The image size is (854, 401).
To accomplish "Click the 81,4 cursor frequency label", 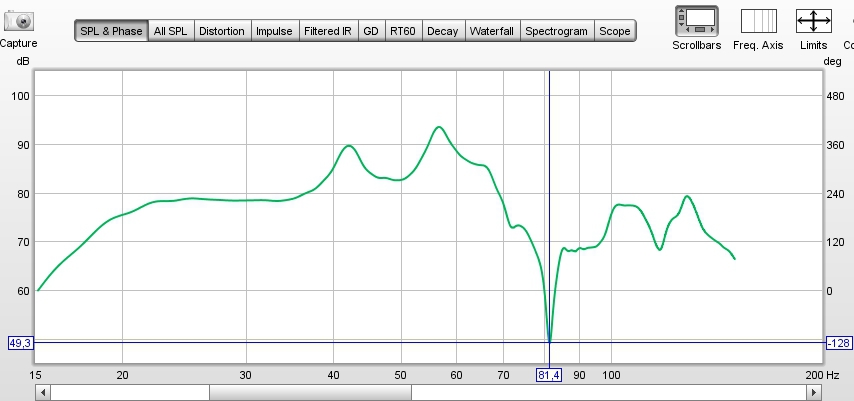I will pos(549,374).
